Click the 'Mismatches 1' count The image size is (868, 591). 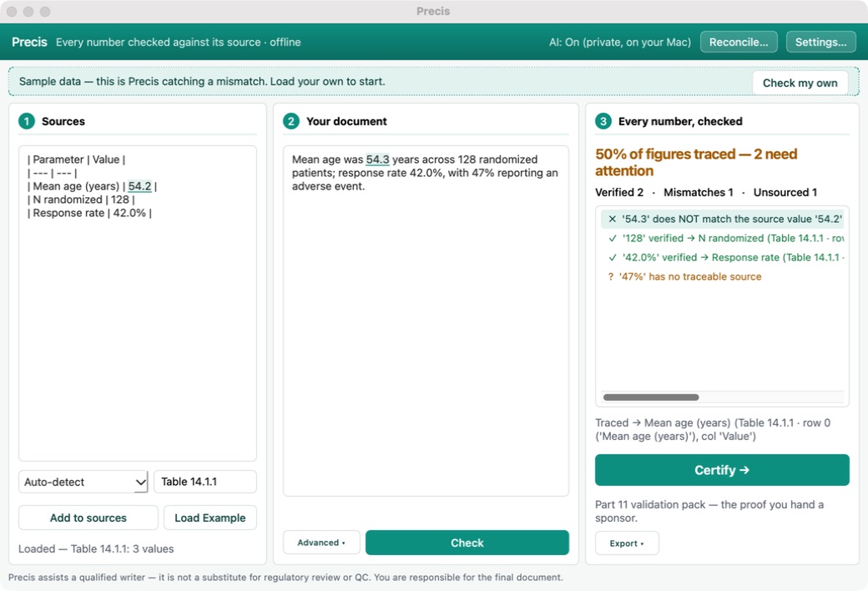[x=698, y=192]
